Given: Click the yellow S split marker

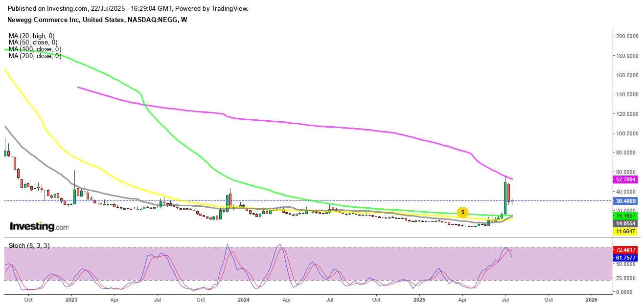Looking at the screenshot, I should pyautogui.click(x=462, y=212).
